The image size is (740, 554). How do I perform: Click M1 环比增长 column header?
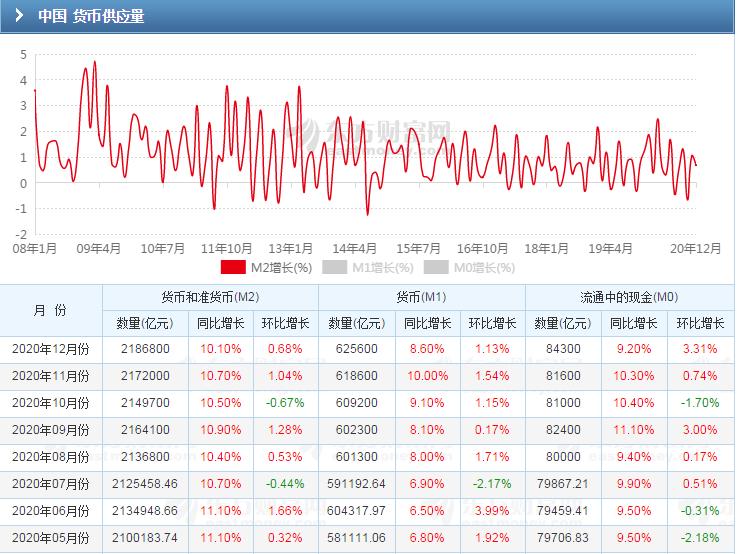(x=492, y=324)
